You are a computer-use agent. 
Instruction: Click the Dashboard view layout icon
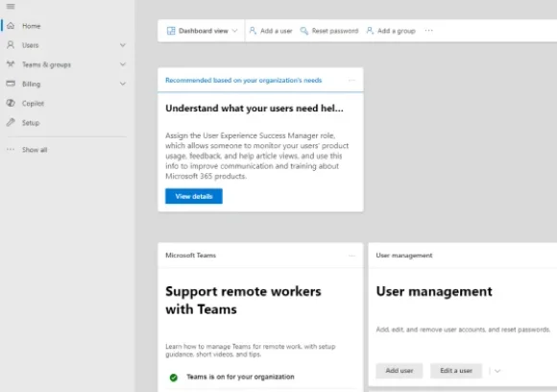[x=171, y=31]
